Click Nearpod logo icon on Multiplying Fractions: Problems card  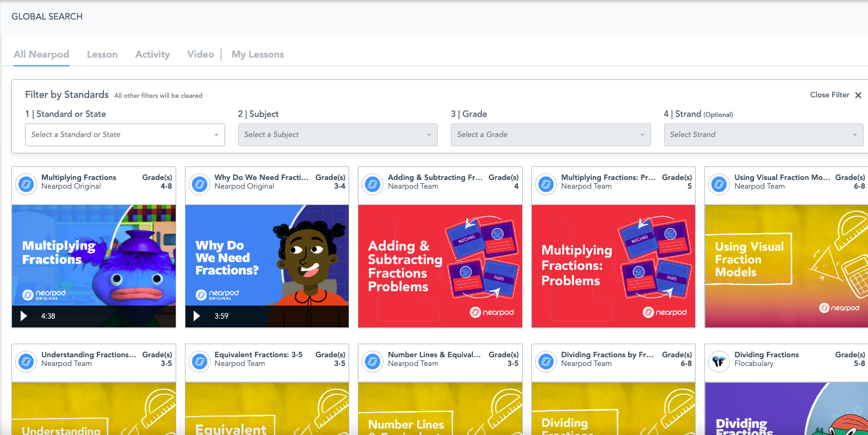coord(546,185)
